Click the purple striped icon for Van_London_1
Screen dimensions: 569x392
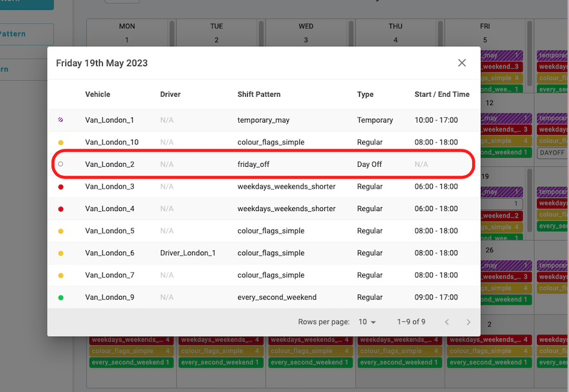(x=61, y=120)
